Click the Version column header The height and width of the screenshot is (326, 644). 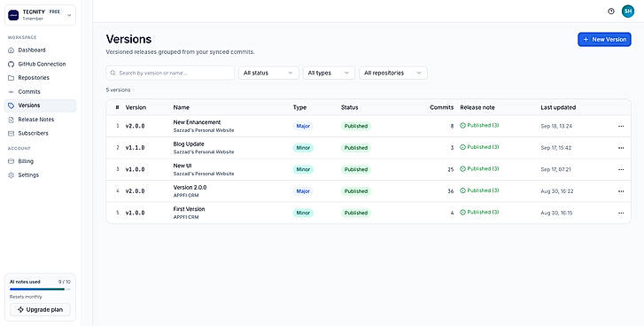(136, 107)
